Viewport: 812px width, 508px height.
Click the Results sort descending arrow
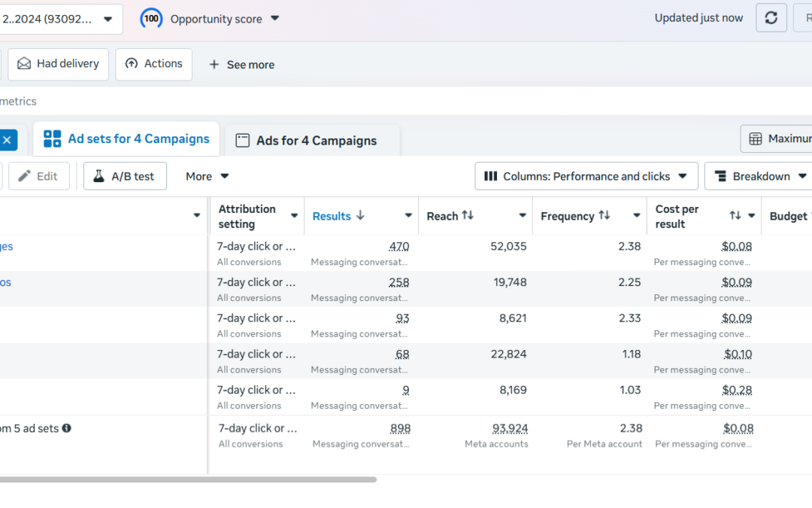tap(360, 216)
